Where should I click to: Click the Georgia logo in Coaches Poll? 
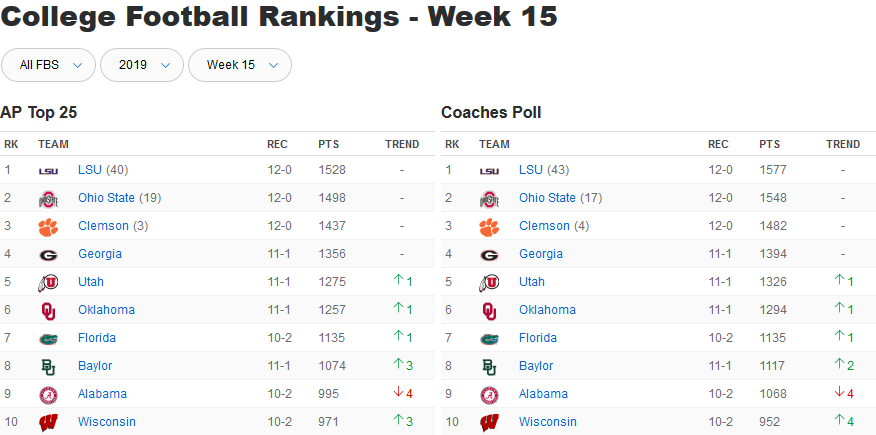click(489, 254)
